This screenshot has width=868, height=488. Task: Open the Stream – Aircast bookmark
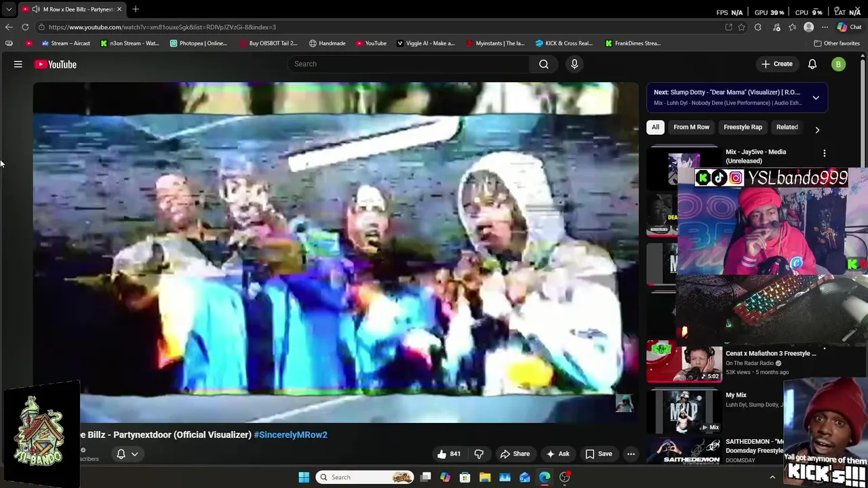coord(66,43)
